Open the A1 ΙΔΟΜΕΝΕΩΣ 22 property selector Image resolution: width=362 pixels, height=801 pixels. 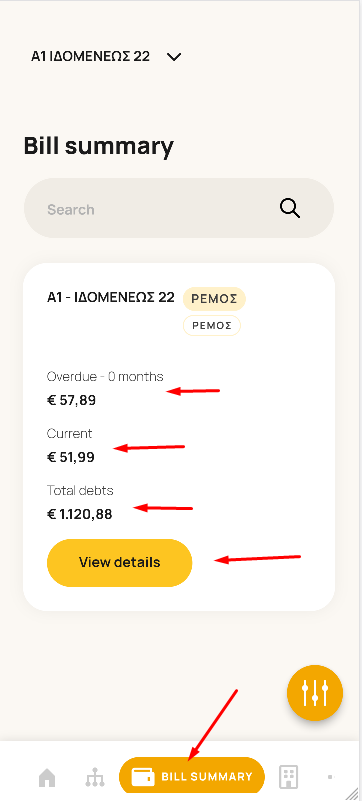106,56
